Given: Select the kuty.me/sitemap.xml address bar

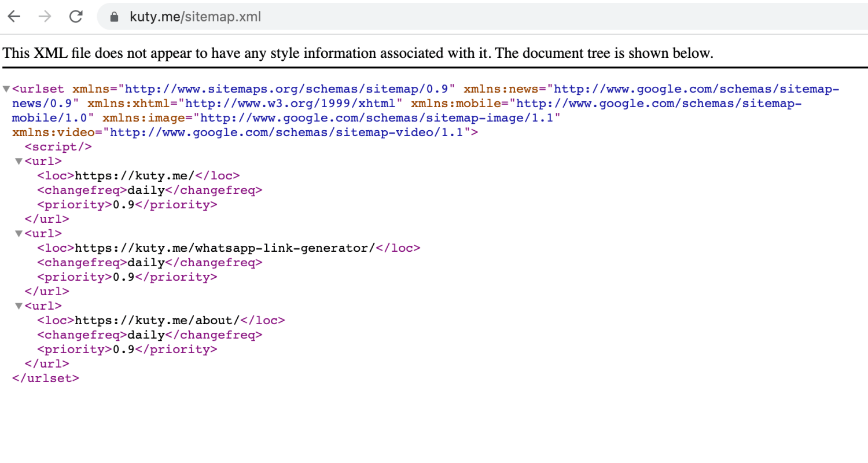Looking at the screenshot, I should click(483, 17).
